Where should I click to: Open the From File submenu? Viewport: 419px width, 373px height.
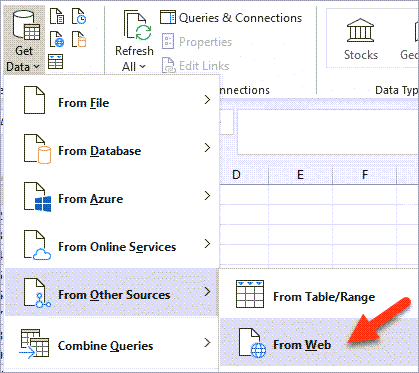[x=112, y=101]
